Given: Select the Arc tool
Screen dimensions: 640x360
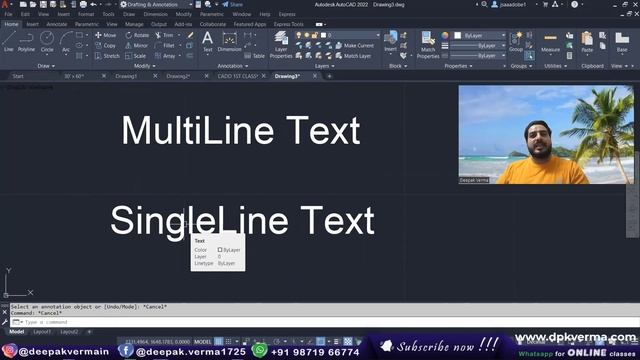Looking at the screenshot, I should point(66,42).
